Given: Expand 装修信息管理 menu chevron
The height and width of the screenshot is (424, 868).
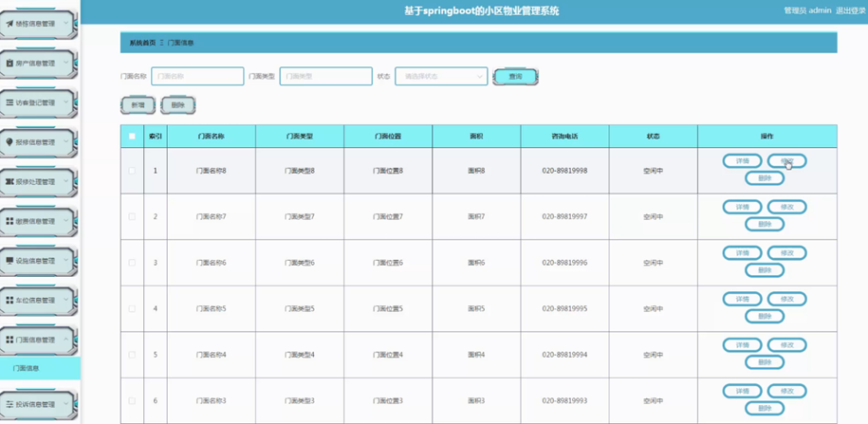Looking at the screenshot, I should click(x=65, y=24).
